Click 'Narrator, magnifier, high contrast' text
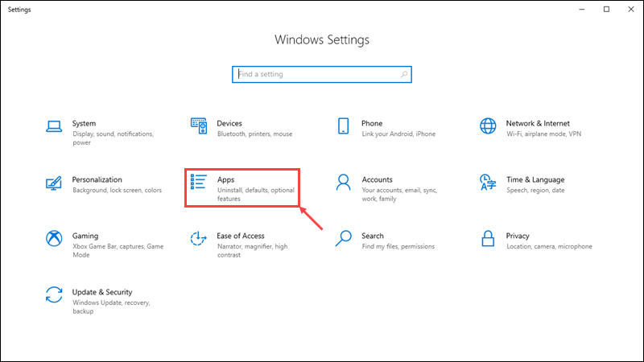This screenshot has height=362, width=644. (252, 251)
